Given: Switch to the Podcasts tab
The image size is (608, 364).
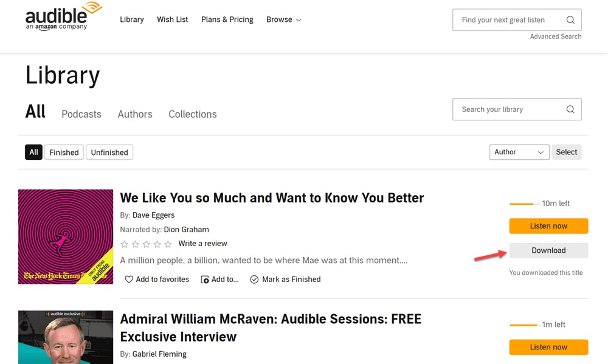Looking at the screenshot, I should point(81,114).
